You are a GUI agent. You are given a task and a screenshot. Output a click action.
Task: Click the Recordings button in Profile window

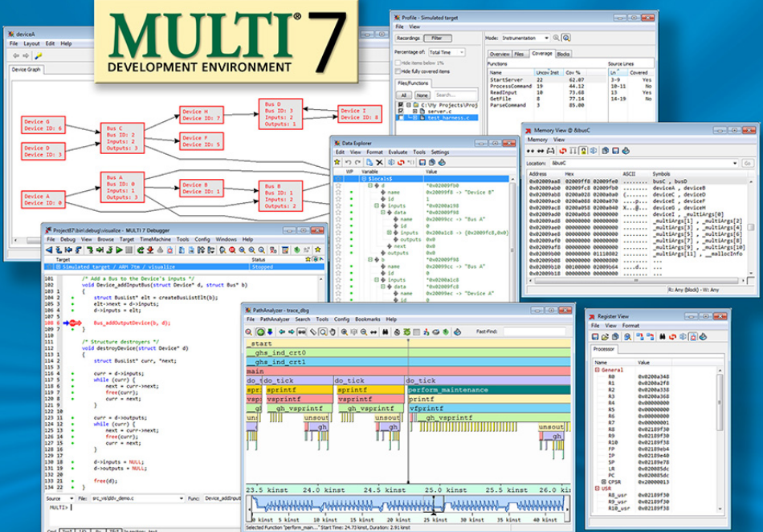click(x=408, y=38)
